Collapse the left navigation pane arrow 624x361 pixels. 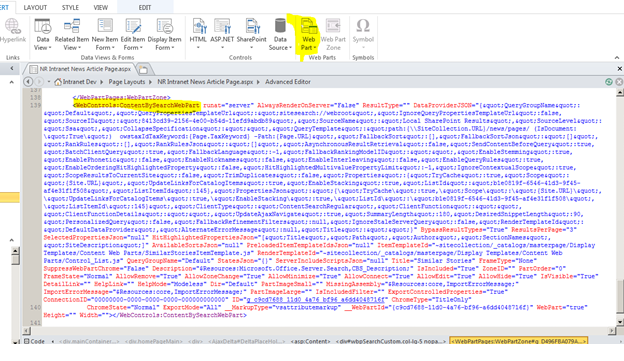pos(12,68)
